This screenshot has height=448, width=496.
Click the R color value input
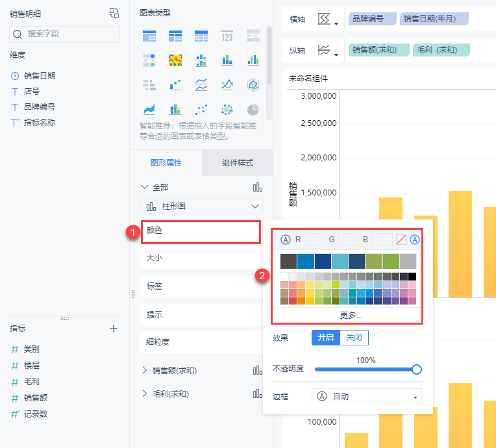point(315,240)
